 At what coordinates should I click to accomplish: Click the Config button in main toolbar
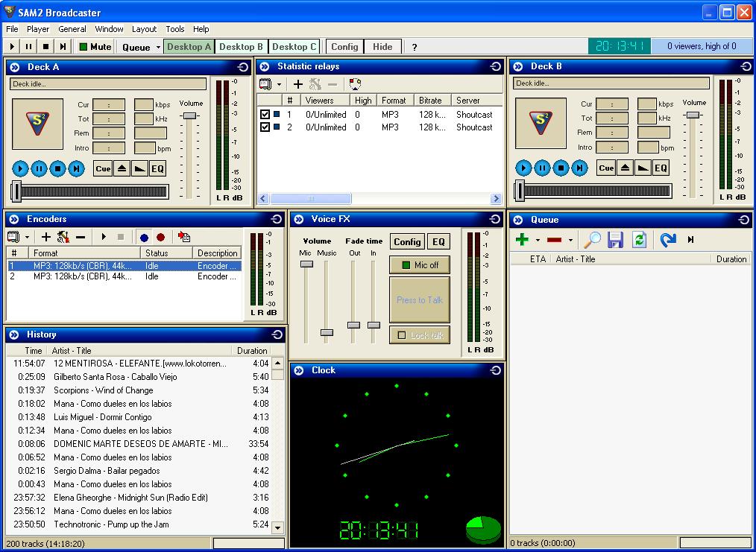click(x=344, y=47)
